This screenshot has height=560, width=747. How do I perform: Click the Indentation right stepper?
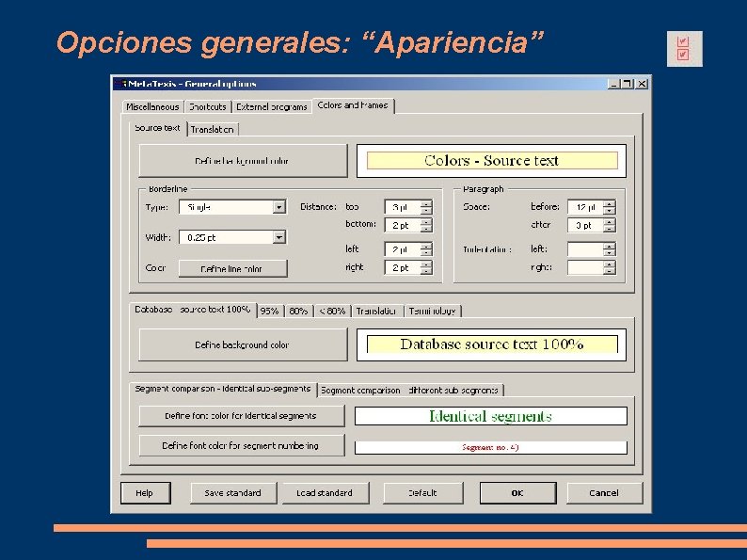pos(610,267)
